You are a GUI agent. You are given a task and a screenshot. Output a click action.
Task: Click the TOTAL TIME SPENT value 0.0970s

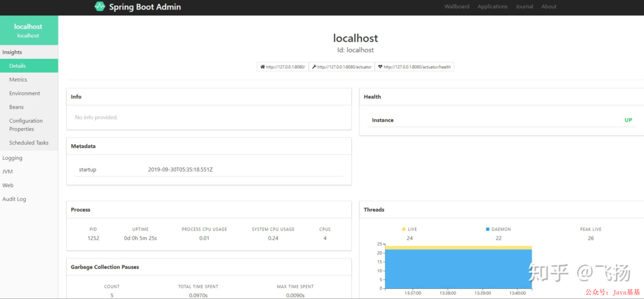click(199, 295)
